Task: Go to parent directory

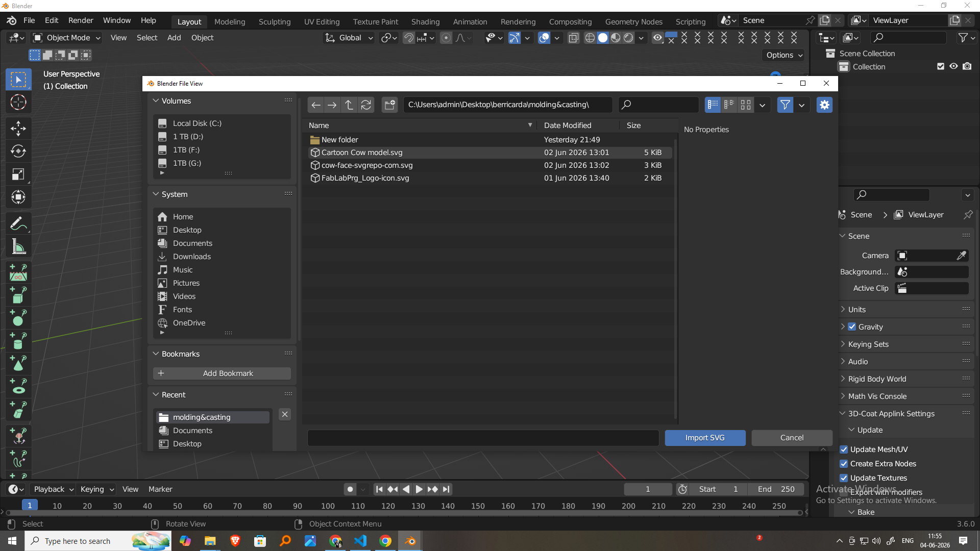Action: point(349,105)
